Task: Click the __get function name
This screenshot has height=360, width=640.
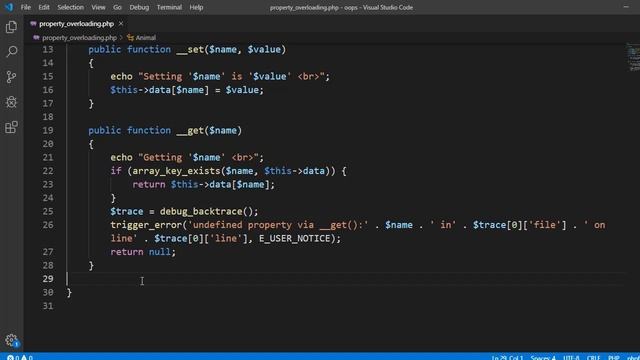Action: point(190,130)
